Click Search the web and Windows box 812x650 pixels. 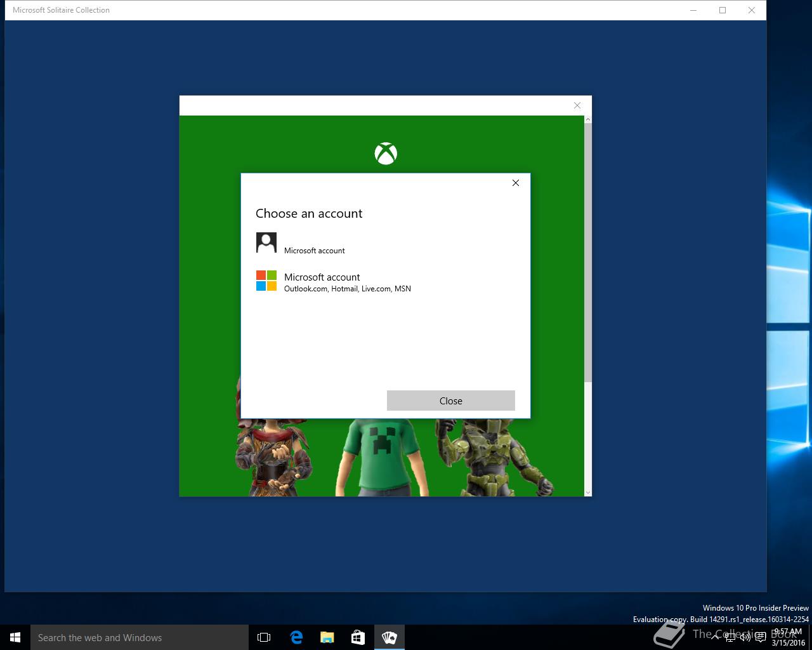click(x=140, y=637)
